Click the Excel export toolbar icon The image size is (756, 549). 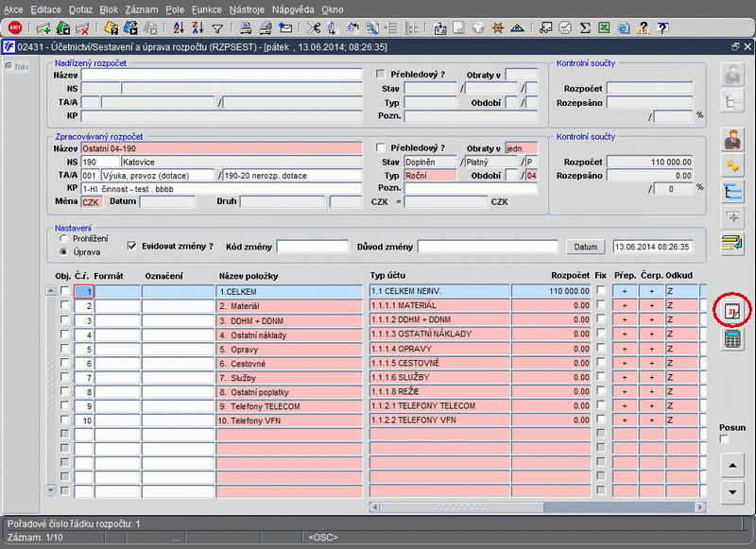click(604, 27)
